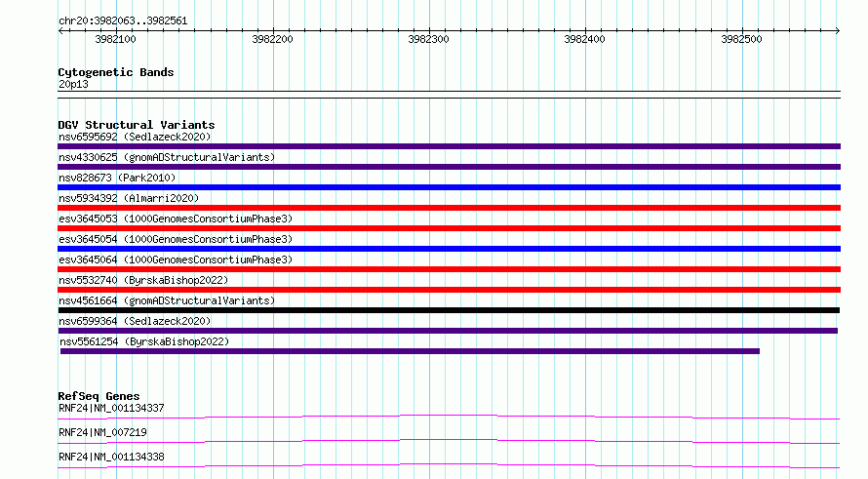Select the nsv828673 blue variant bar

click(x=449, y=187)
